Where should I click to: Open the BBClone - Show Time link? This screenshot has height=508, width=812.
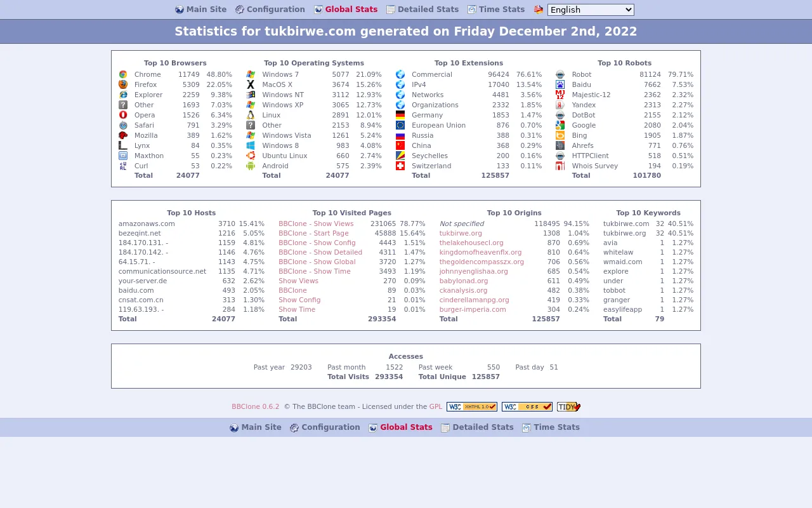pos(315,271)
